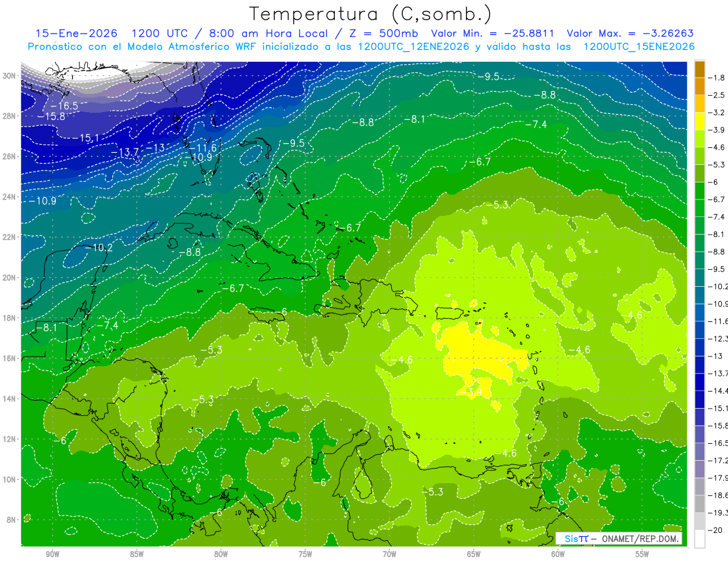Click the latitude axis label "26N"
This screenshot has width=728, height=562.
point(10,156)
